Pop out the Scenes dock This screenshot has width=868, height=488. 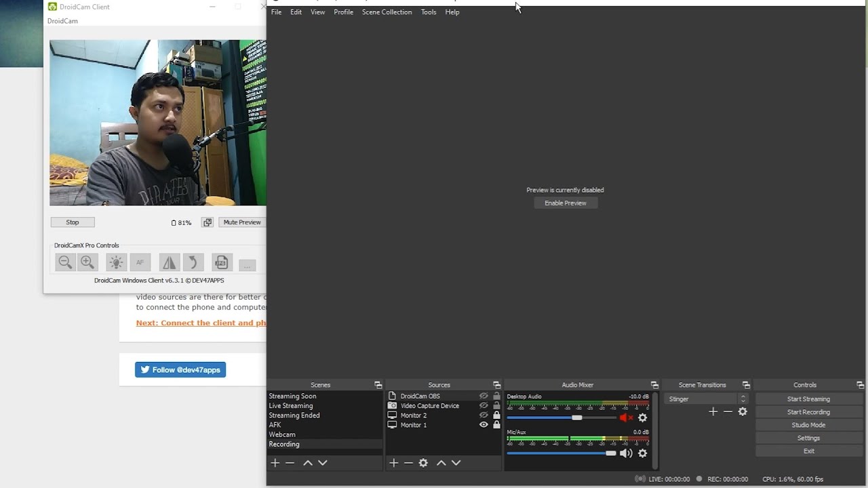[x=378, y=385]
